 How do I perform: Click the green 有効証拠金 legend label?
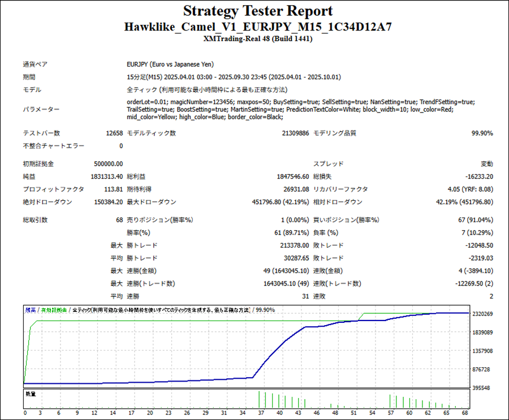point(54,310)
